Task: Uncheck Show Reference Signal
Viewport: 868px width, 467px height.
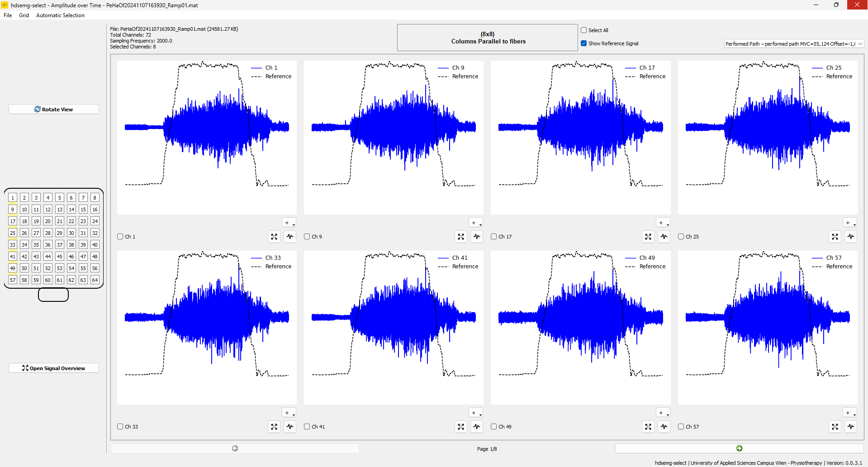Action: (x=584, y=43)
